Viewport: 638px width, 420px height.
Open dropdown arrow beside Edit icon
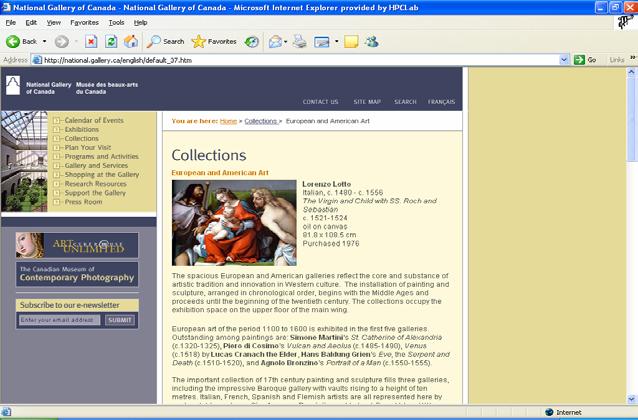(x=336, y=41)
